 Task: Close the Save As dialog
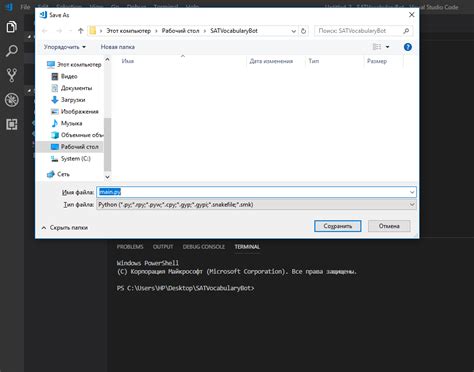(x=412, y=15)
